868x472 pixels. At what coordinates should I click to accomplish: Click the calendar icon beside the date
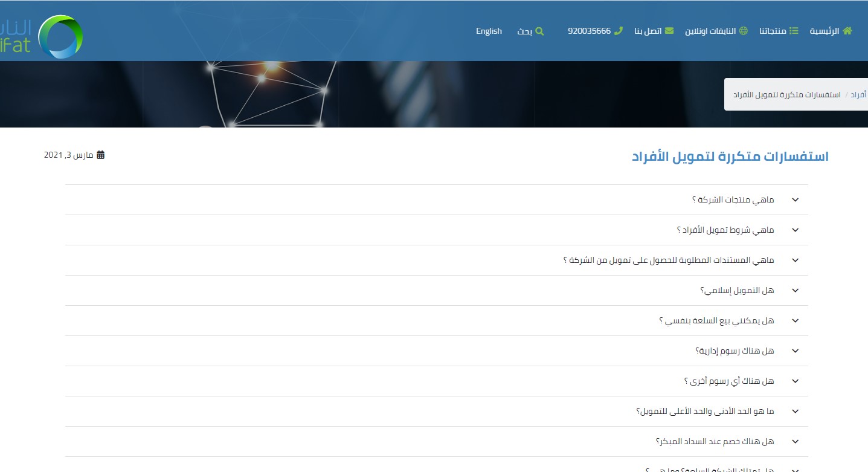[100, 155]
